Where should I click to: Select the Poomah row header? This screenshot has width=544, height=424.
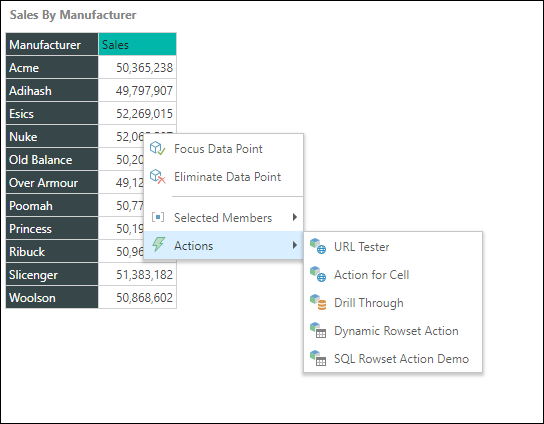[52, 205]
